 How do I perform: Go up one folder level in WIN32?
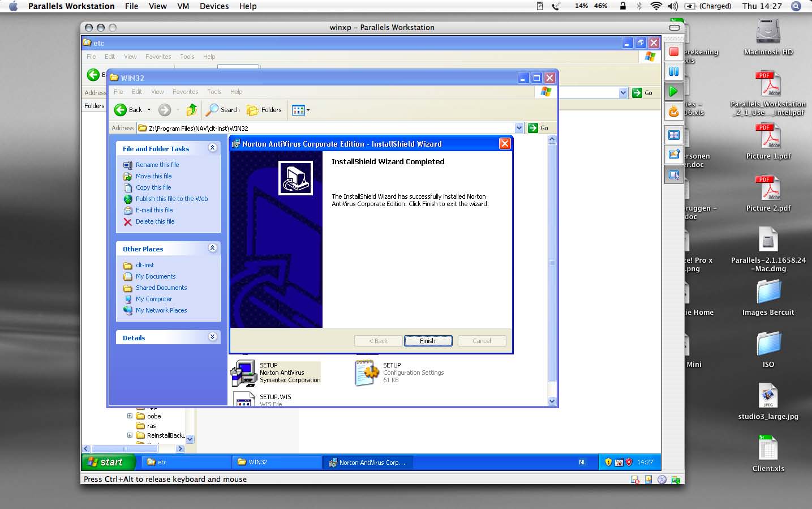tap(192, 110)
